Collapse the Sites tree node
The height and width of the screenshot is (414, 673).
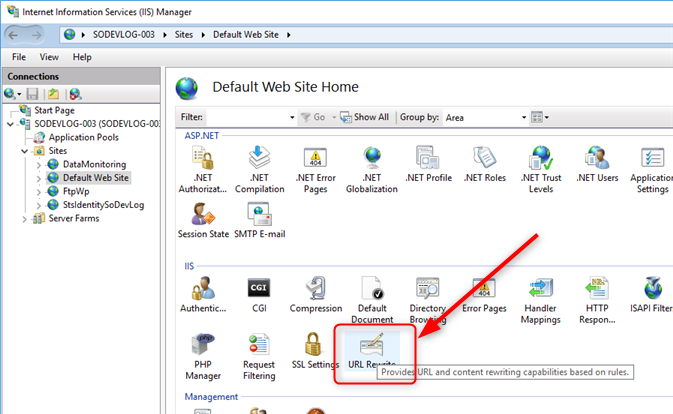(24, 151)
